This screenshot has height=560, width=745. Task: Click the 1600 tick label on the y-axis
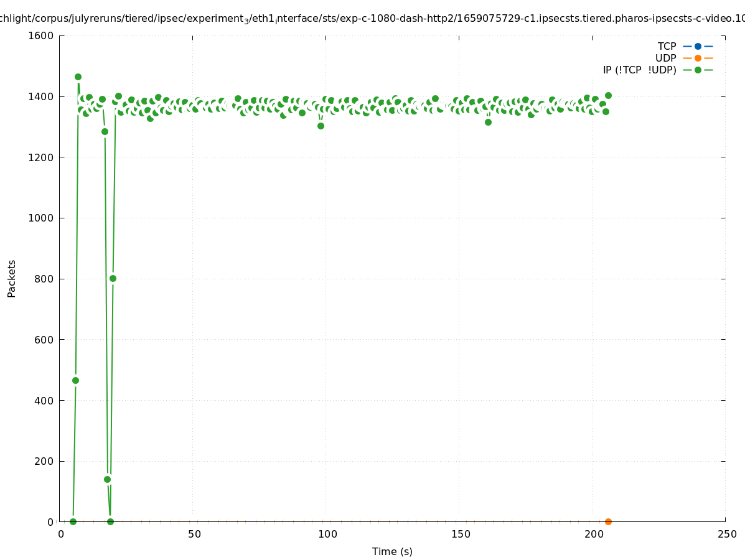(42, 35)
